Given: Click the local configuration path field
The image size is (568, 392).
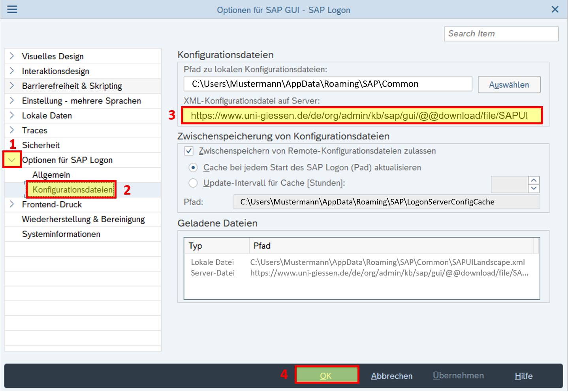Looking at the screenshot, I should tap(328, 84).
